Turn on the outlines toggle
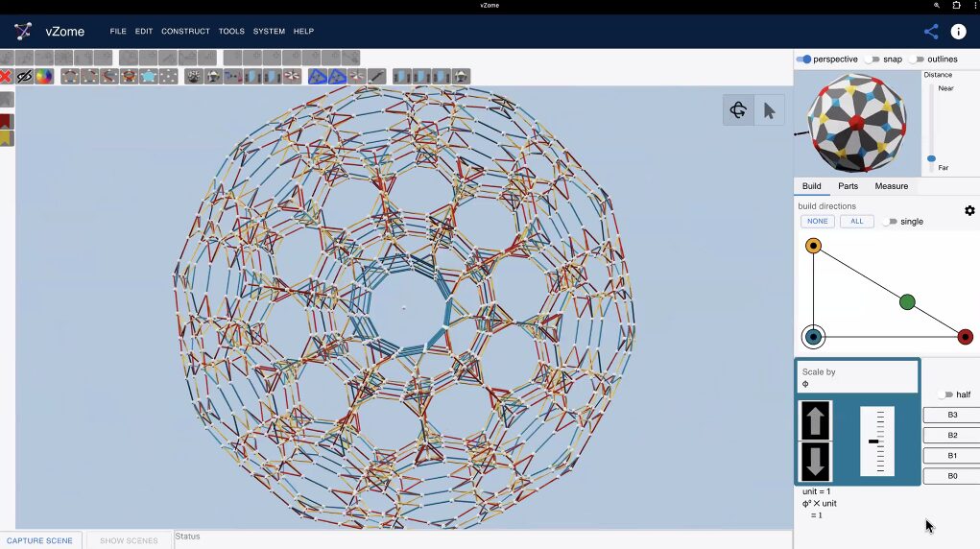Image resolution: width=980 pixels, height=549 pixels. (916, 60)
